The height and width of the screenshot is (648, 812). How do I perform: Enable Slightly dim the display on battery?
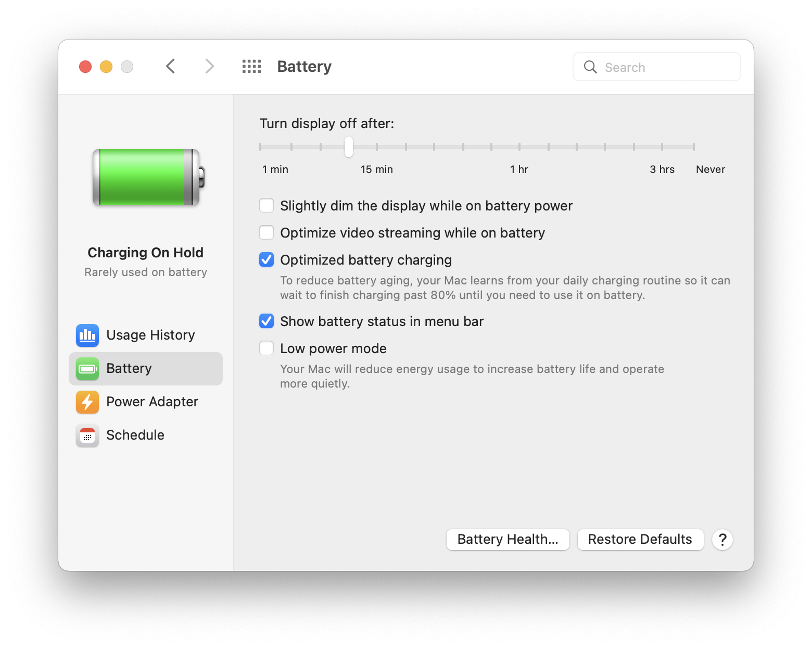(x=267, y=205)
